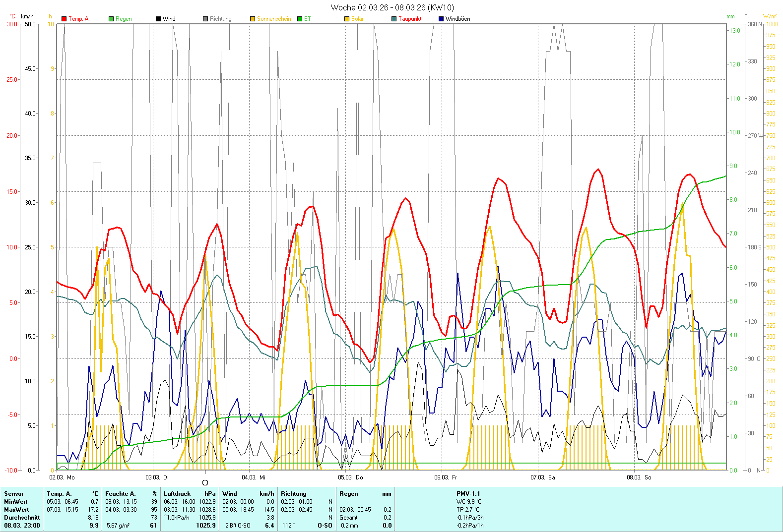
Task: Select the 04.03. Mi date label
Action: 254,477
